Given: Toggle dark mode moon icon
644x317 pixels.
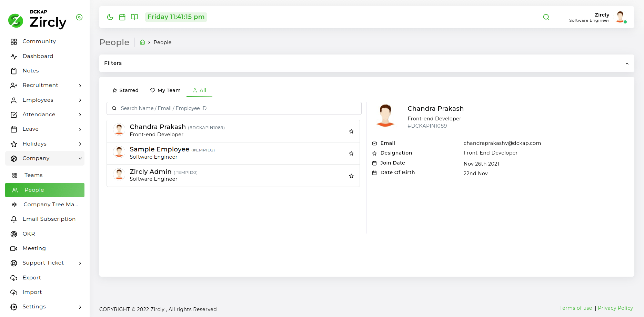Looking at the screenshot, I should (x=110, y=17).
